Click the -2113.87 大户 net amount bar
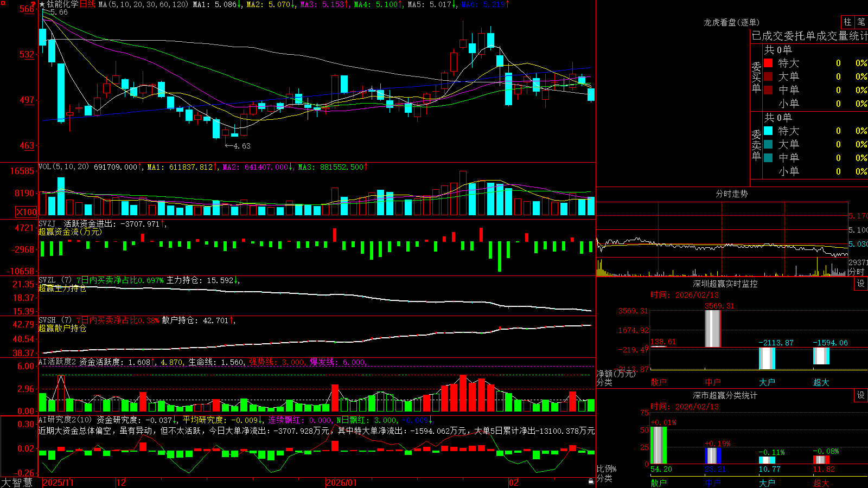 [x=767, y=358]
